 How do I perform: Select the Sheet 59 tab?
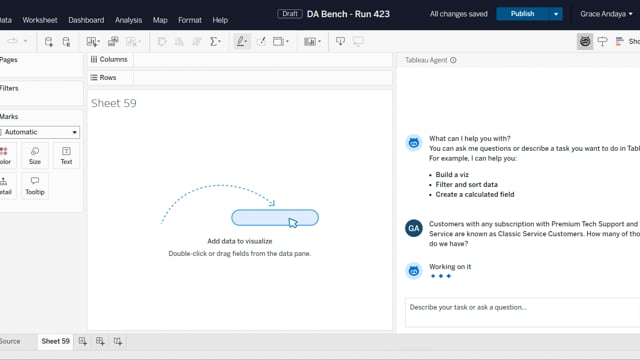(x=56, y=341)
